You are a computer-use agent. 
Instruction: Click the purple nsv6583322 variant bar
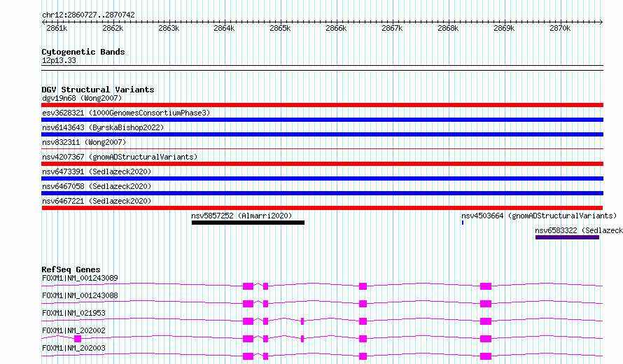point(567,237)
